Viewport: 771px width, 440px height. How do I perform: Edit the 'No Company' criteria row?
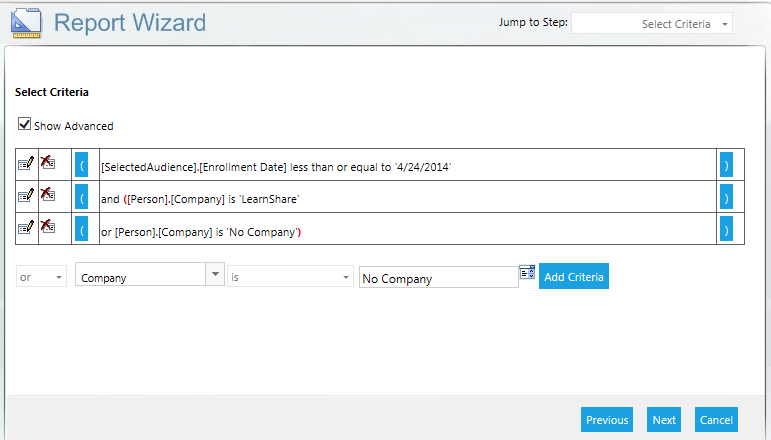(26, 228)
